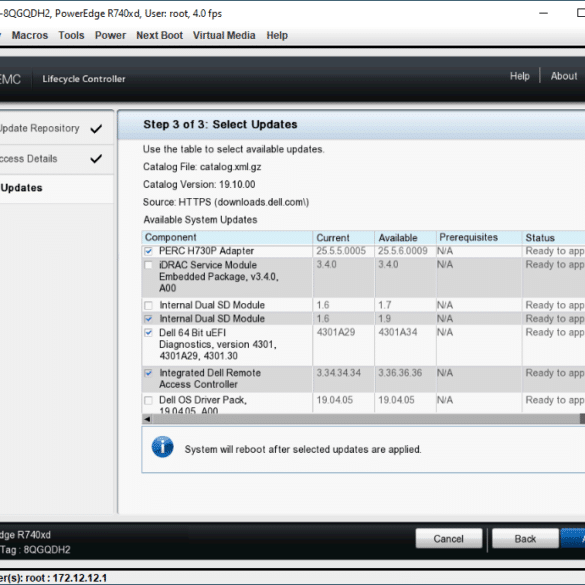Viewport: 585px width, 585px height.
Task: Open the Tools menu
Action: (71, 35)
